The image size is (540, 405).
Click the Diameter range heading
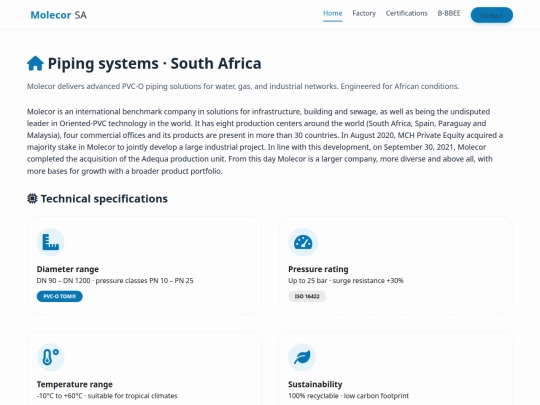click(68, 269)
